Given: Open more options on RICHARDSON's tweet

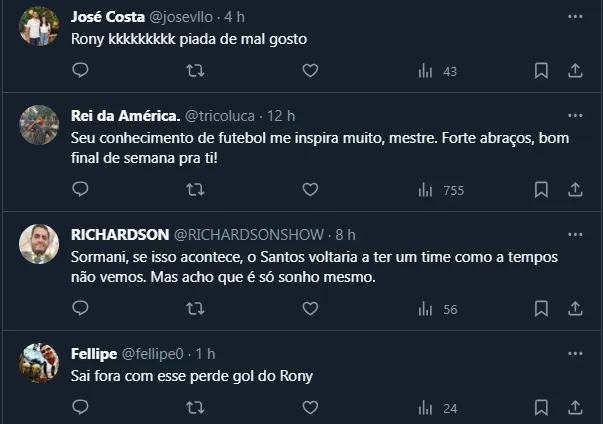Looking at the screenshot, I should (x=575, y=234).
